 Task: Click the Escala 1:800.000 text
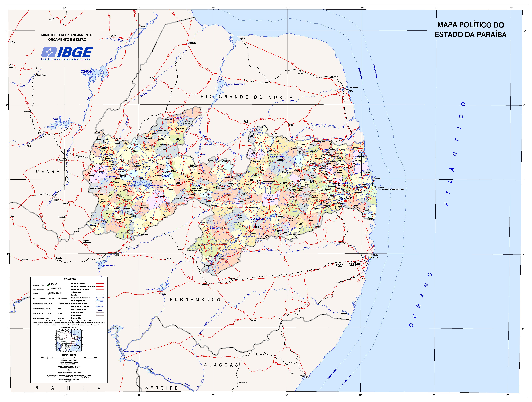(x=69, y=355)
